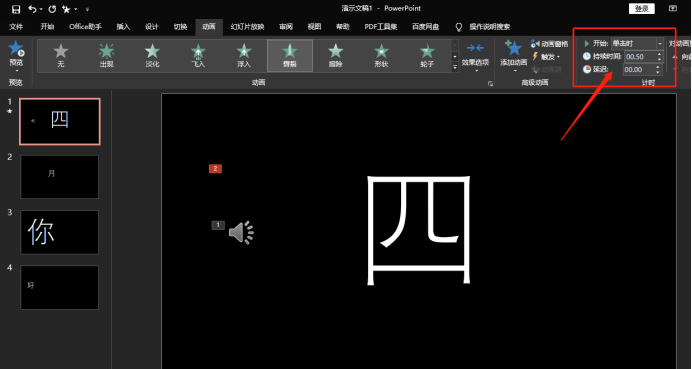Expand the full animation gallery with More arrow

455,67
